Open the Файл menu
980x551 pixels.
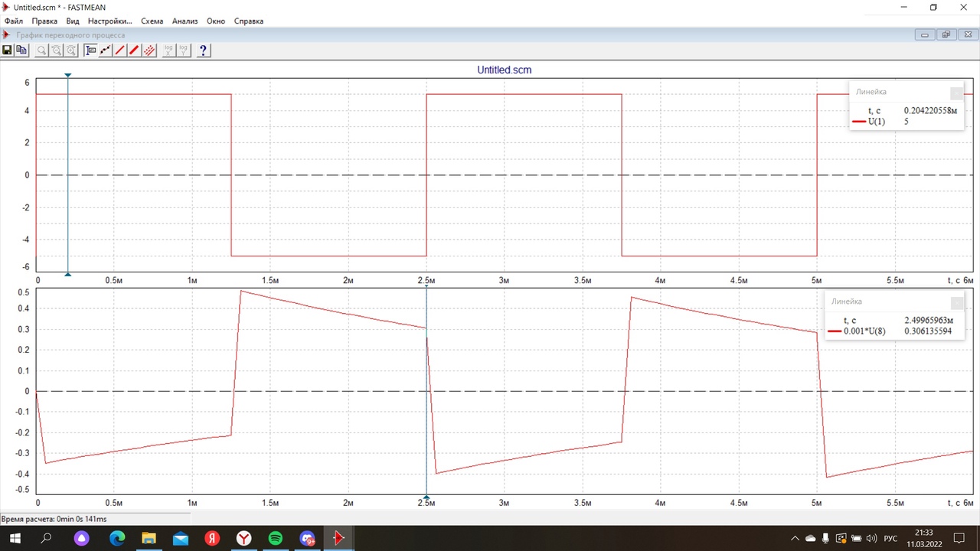pyautogui.click(x=13, y=21)
